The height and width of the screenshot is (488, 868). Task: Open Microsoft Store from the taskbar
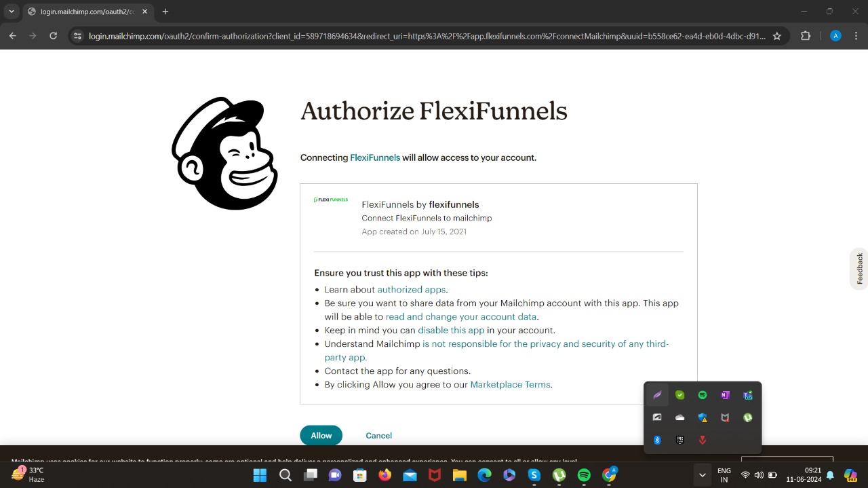[360, 475]
